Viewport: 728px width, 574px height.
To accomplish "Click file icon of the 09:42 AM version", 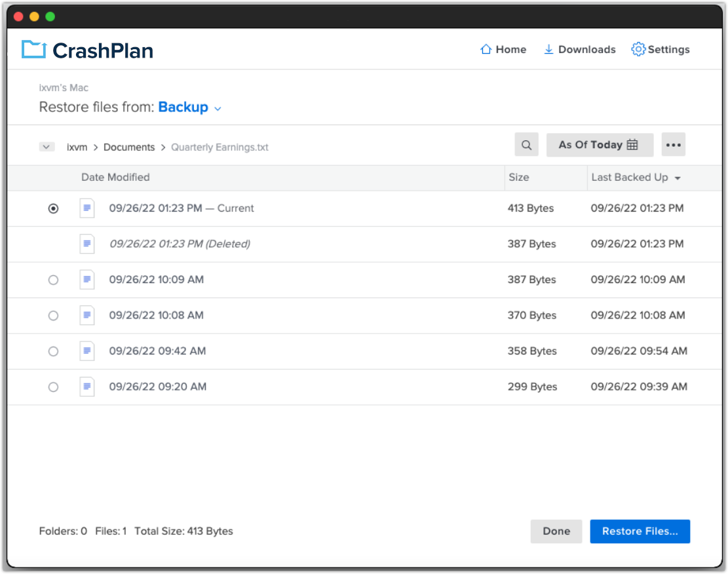I will [86, 351].
